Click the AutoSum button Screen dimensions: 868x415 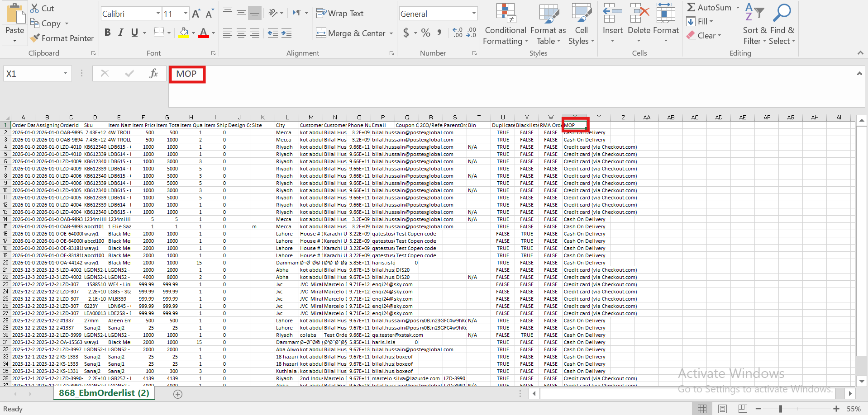709,8
